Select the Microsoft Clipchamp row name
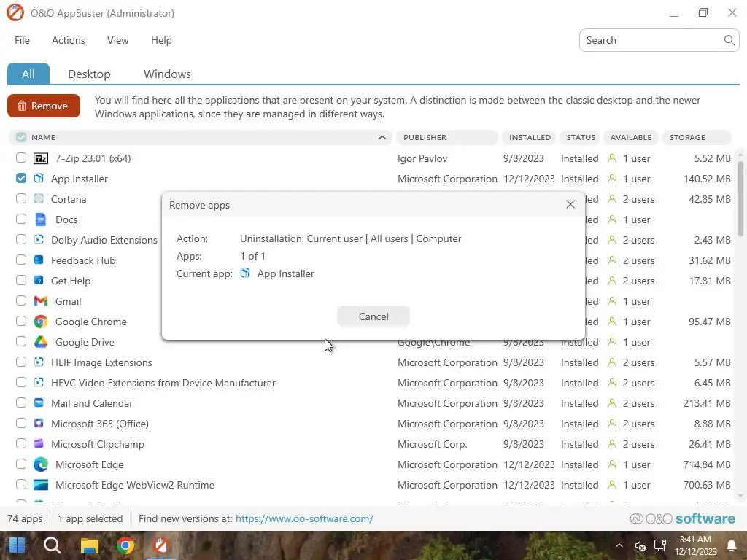 coord(98,444)
